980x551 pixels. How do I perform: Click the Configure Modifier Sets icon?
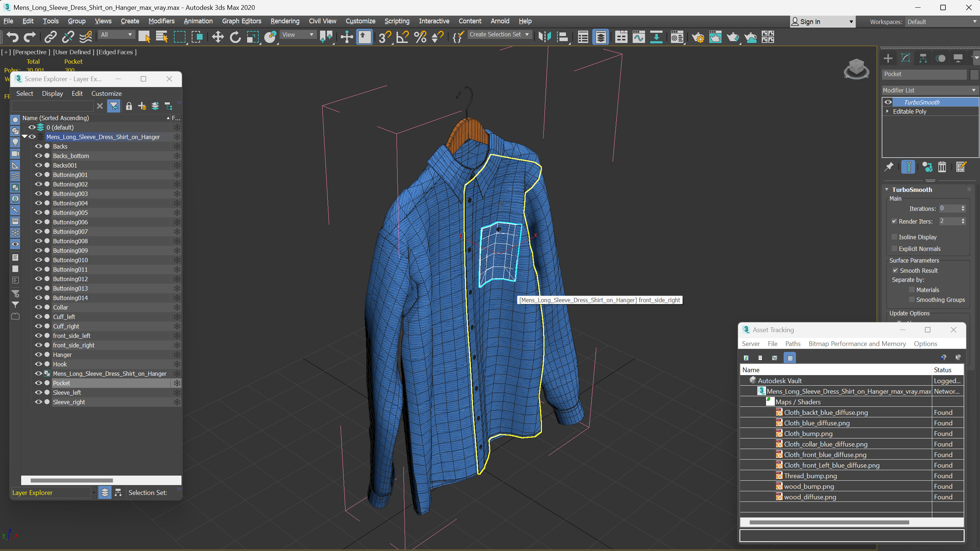961,167
